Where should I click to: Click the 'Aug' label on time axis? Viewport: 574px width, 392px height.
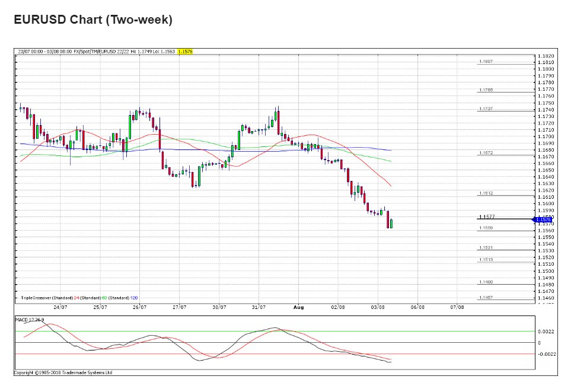(298, 307)
